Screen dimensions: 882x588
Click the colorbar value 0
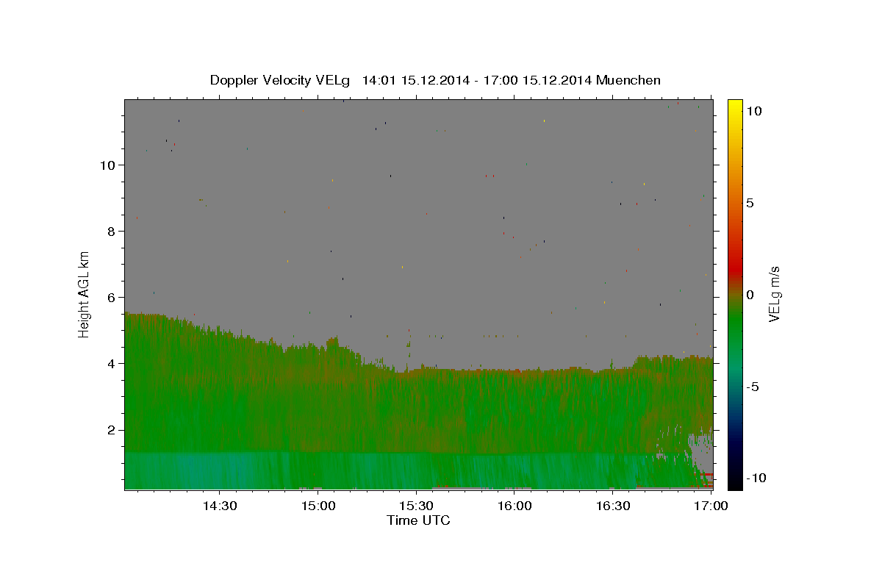click(x=750, y=295)
